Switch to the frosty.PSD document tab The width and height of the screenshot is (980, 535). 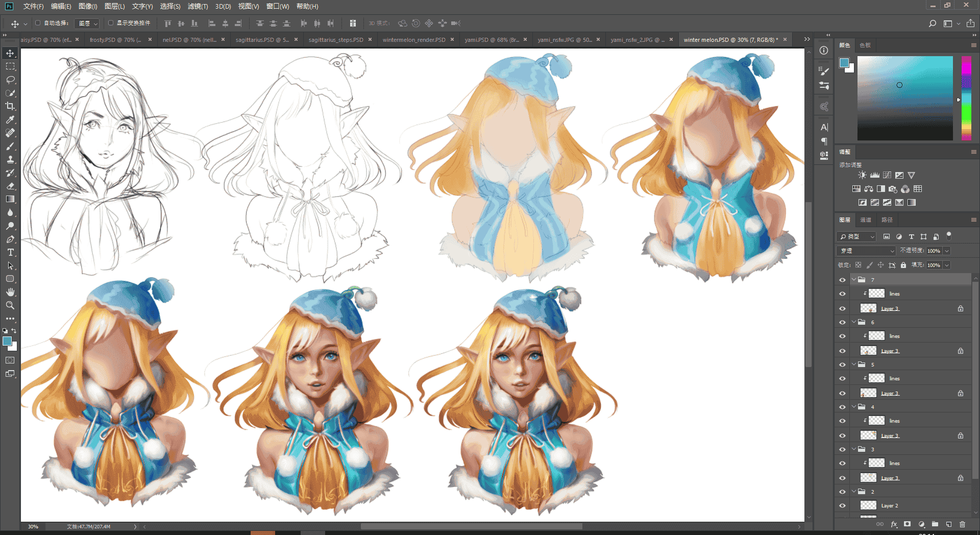(x=115, y=40)
